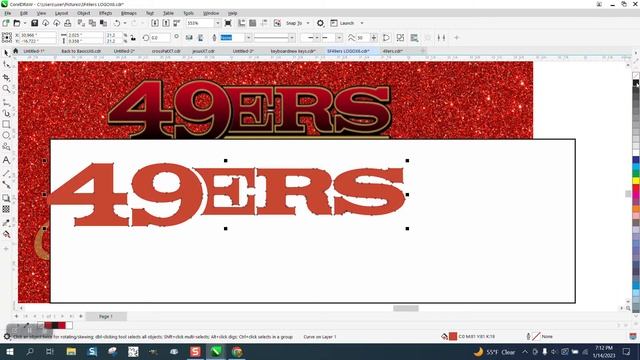The image size is (640, 360).
Task: Click the Import icon
Action: [155, 23]
